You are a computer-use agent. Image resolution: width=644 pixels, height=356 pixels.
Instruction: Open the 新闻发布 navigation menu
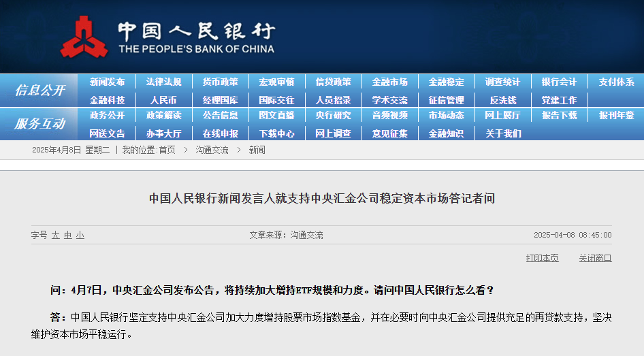pyautogui.click(x=107, y=82)
